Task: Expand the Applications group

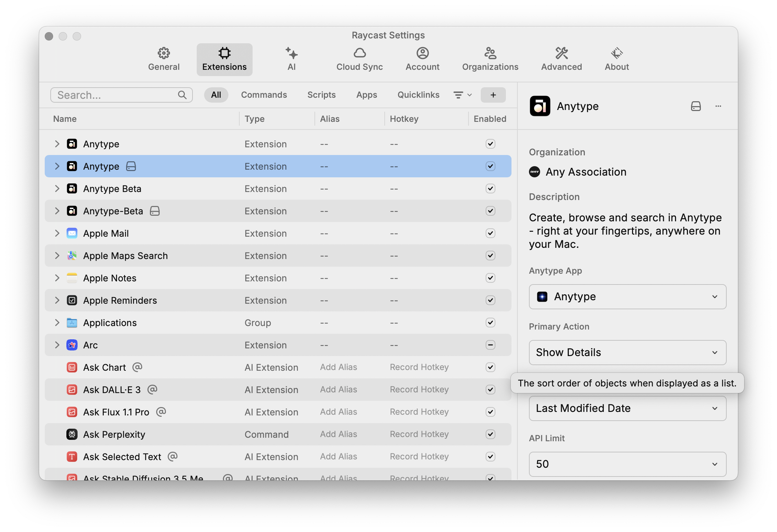Action: click(57, 323)
